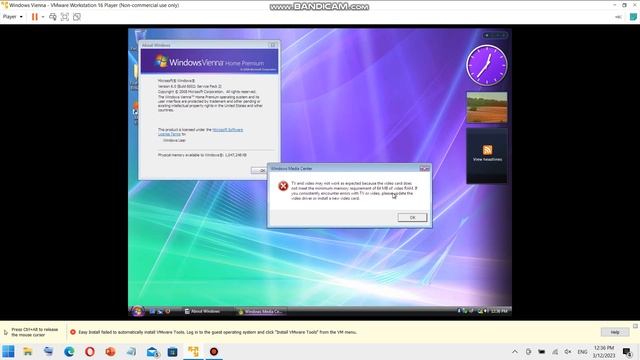Click the sidebar controls strip at the top right of the guest
Screen dimensions: 640x360
click(x=495, y=35)
